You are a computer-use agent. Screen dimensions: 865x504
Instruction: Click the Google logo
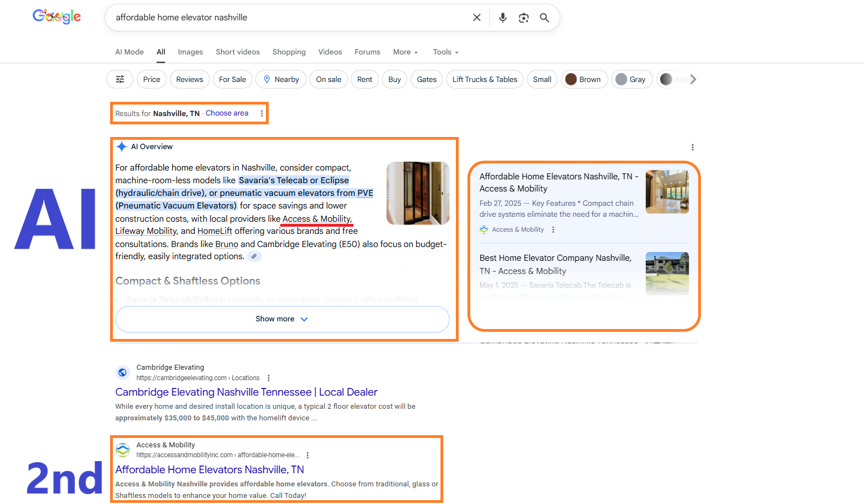57,17
